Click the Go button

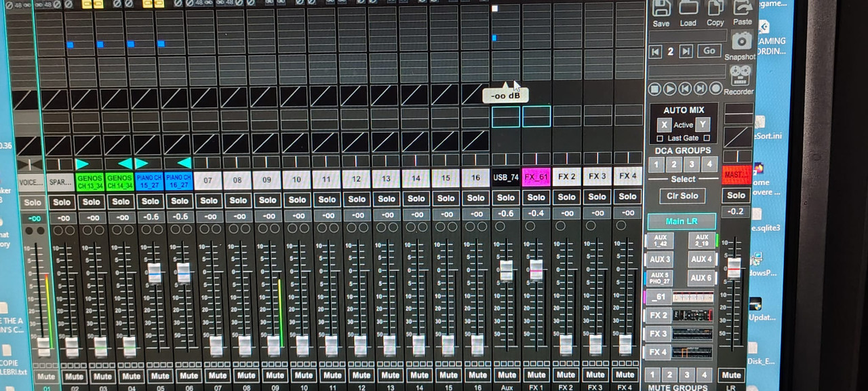click(x=709, y=51)
